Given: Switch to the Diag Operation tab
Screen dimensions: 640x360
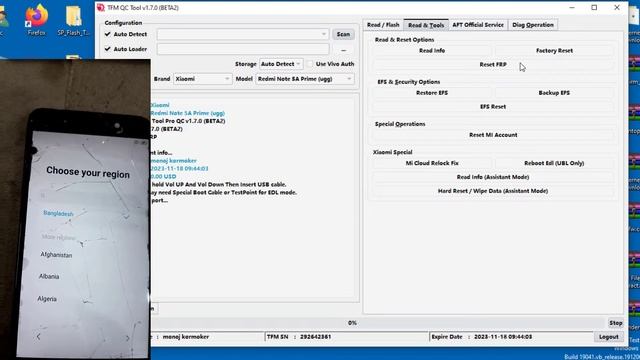Looking at the screenshot, I should [x=533, y=25].
